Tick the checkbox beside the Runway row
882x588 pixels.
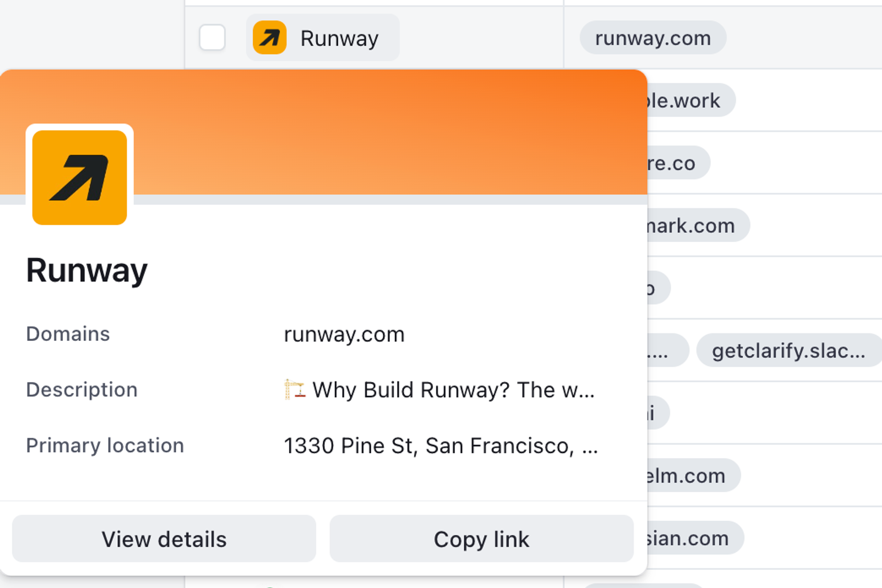pyautogui.click(x=212, y=37)
